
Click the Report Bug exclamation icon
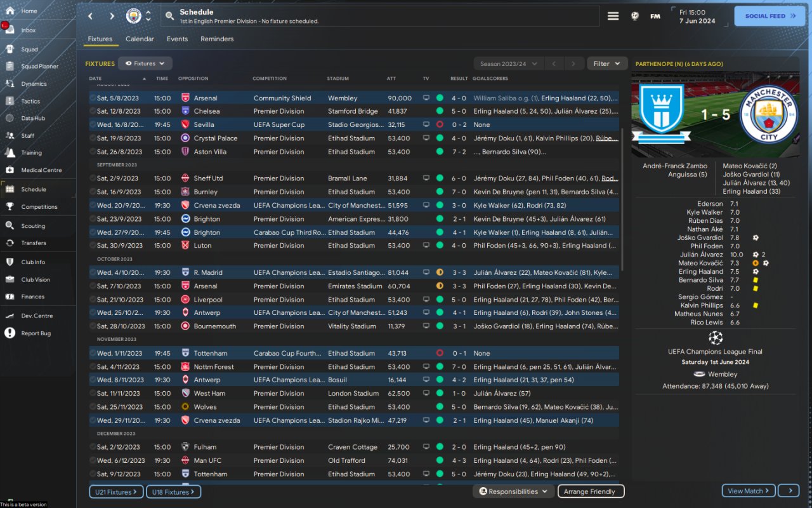[10, 333]
